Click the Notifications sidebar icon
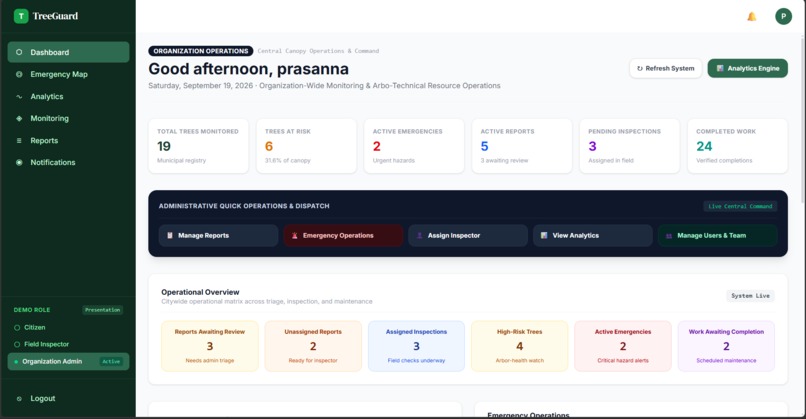Viewport: 806px width, 419px height. (19, 162)
